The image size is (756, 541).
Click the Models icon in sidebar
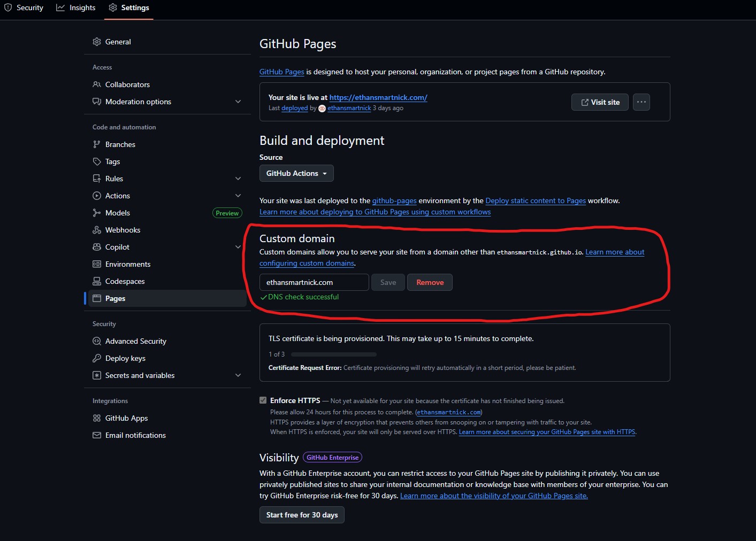coord(97,213)
